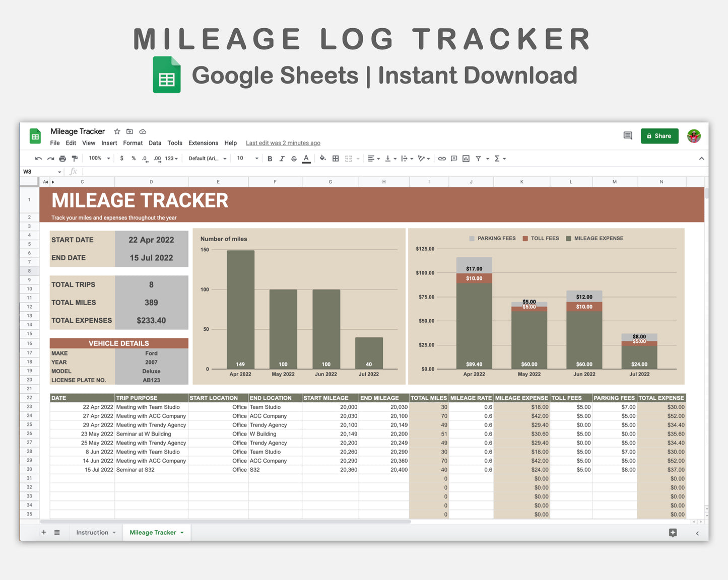This screenshot has width=728, height=580.
Task: Open the font size dropdown
Action: (x=247, y=158)
